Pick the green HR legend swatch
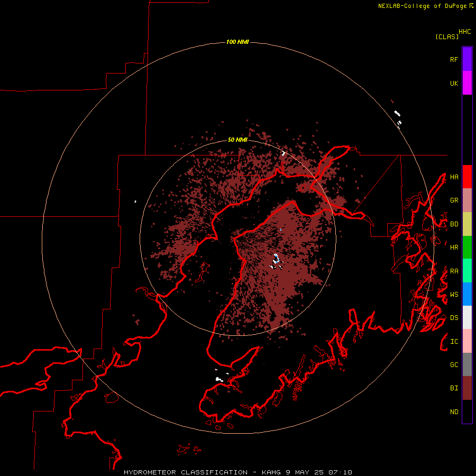Screen dimensions: 476x476 click(467, 248)
